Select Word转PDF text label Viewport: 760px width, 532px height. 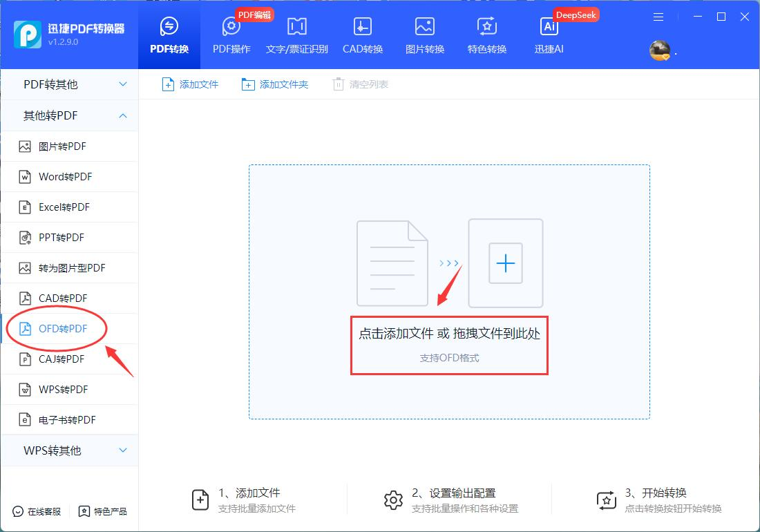(66, 177)
